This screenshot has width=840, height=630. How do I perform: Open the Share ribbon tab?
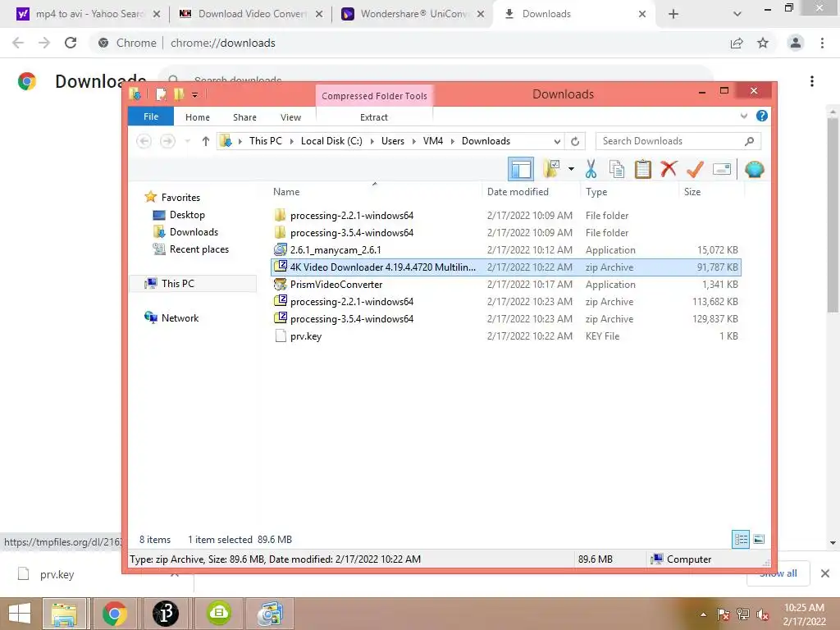point(244,117)
